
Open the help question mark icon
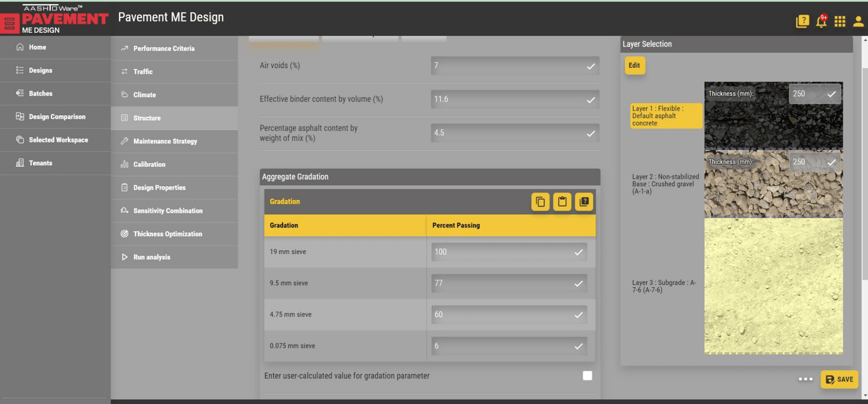[x=802, y=22]
